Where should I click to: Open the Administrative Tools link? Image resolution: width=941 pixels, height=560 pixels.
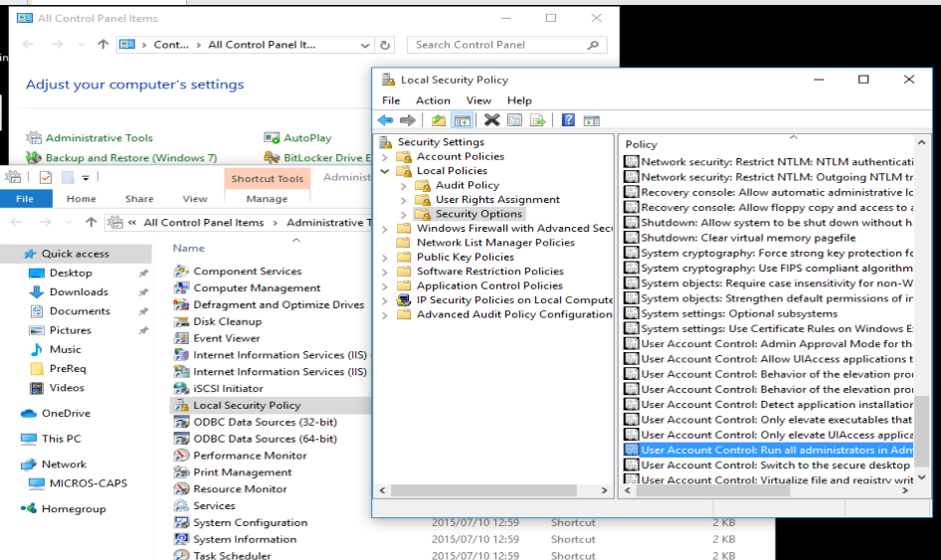98,138
